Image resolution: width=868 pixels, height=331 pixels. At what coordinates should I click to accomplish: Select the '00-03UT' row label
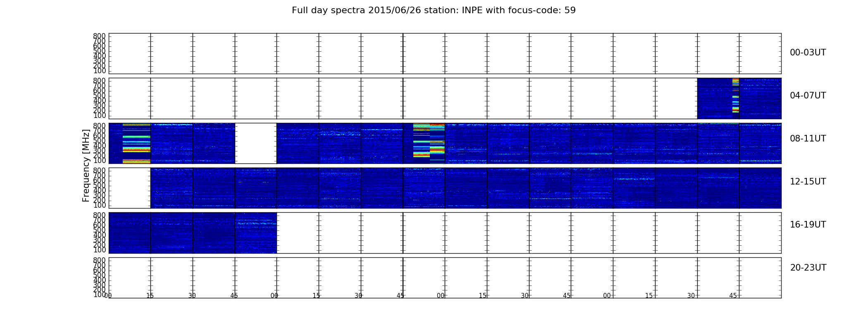tap(808, 53)
